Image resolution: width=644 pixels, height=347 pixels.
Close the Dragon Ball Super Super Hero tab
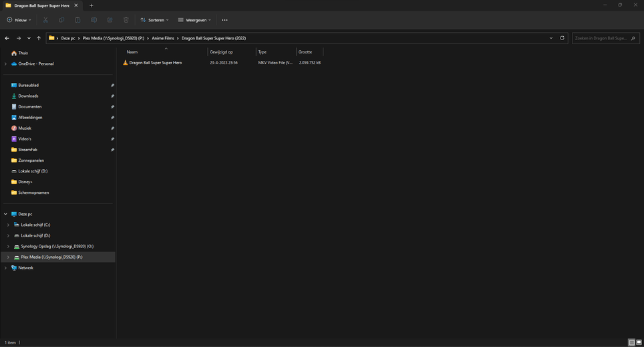[76, 5]
